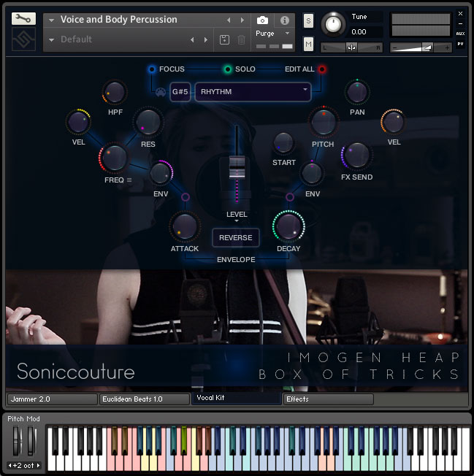Open the Effects tab
This screenshot has height=476, width=474.
point(328,399)
